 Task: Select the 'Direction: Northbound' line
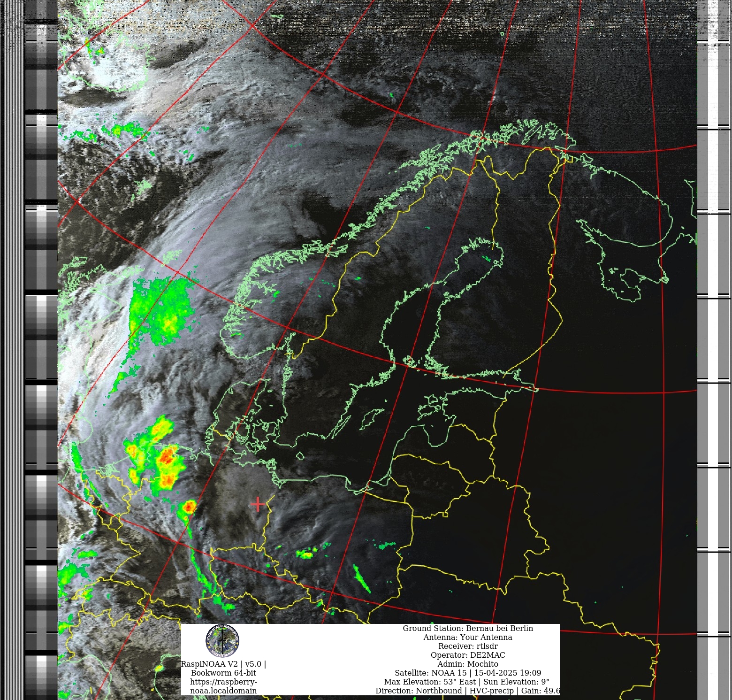click(x=468, y=691)
